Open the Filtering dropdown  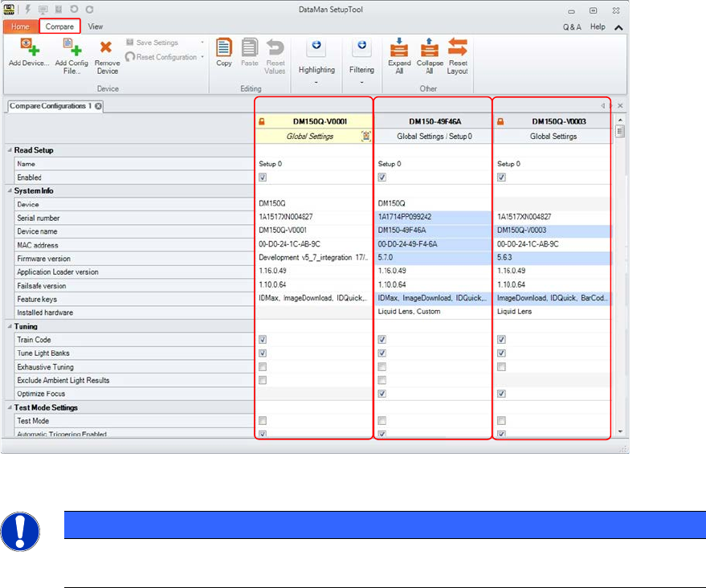click(361, 61)
